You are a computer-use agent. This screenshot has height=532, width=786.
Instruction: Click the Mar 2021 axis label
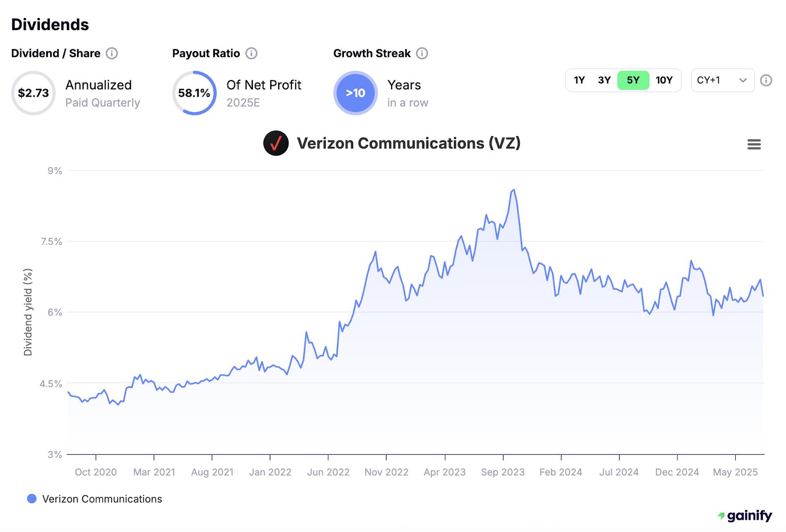tap(154, 472)
